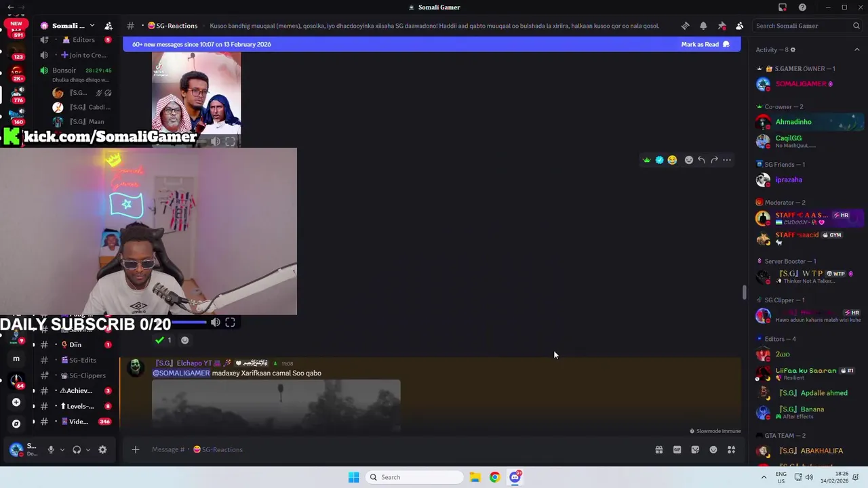
Task: Open the Somali Gamer server dropdown
Action: (x=68, y=26)
